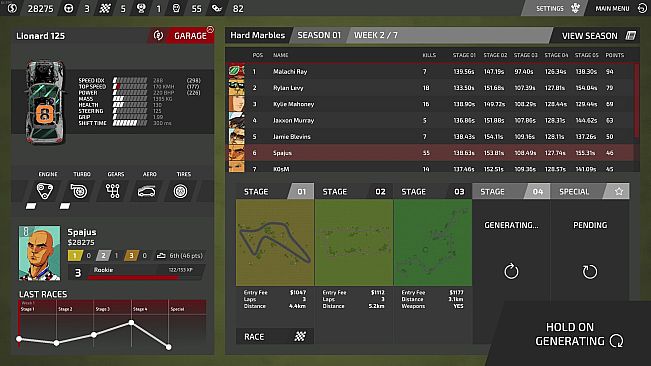Click the checkered flag on Race button

click(300, 336)
